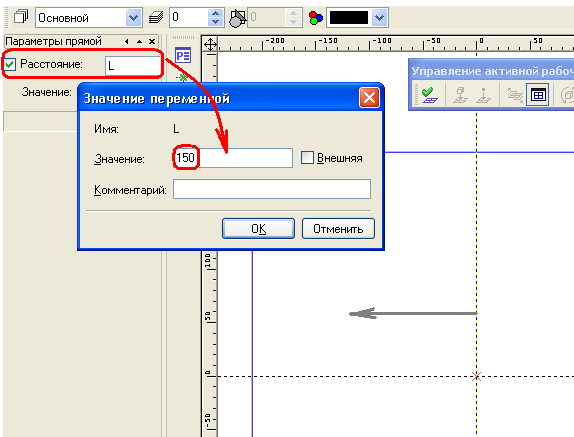Close the Параметры прямой panel
Viewport: 574px width, 437px height.
click(x=152, y=42)
